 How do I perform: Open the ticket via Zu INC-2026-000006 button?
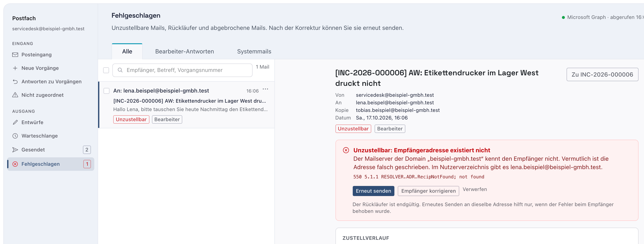point(602,74)
